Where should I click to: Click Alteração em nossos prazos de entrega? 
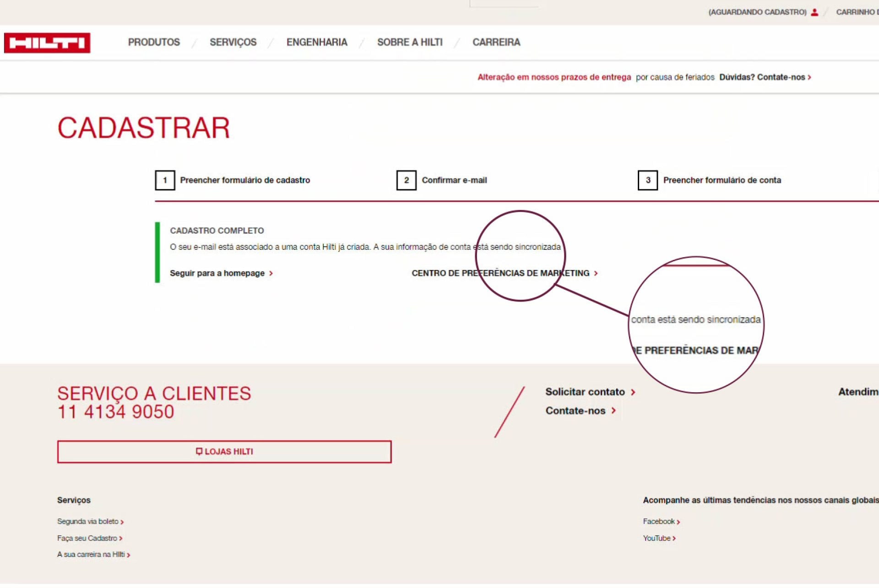pos(554,77)
